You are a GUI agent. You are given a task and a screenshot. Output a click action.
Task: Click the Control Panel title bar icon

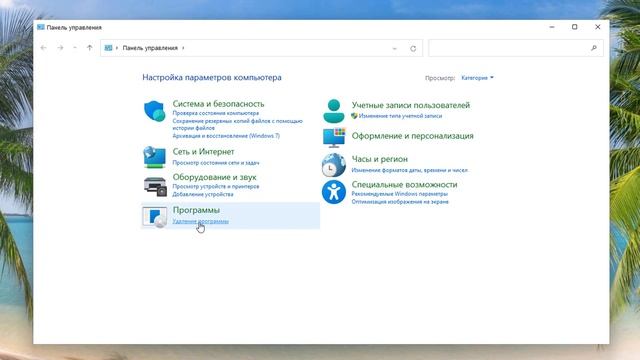pos(41,27)
